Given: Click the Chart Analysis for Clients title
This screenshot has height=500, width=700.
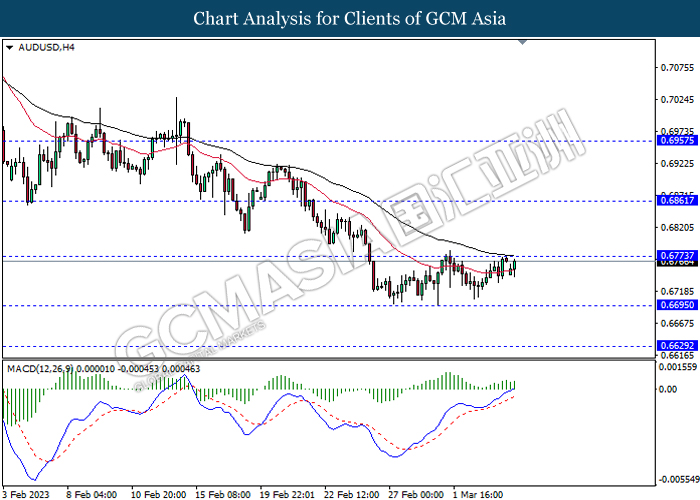Looking at the screenshot, I should 350,18.
